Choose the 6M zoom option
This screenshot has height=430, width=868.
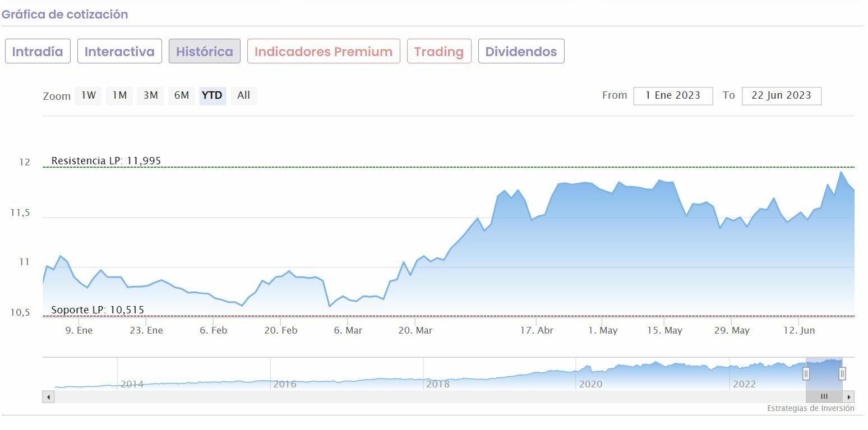[181, 95]
